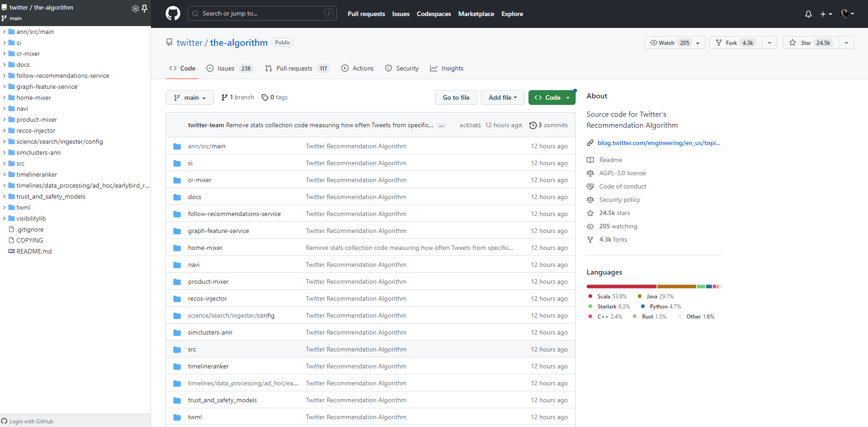Expand the visibilitylib tree folder
The width and height of the screenshot is (868, 427).
pos(5,218)
